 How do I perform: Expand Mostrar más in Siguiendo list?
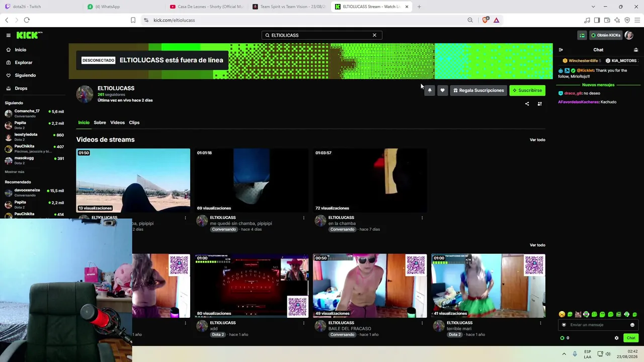[15, 172]
